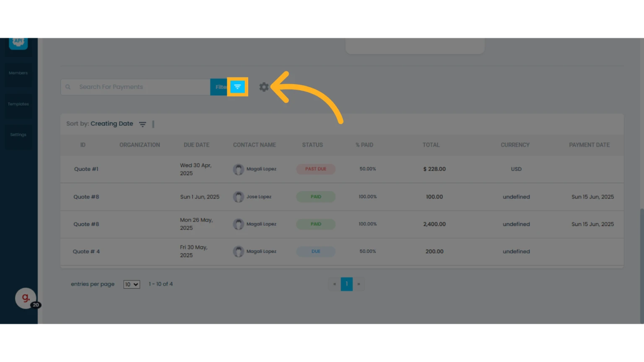
Task: Click PAID badge in 2,400.00 row
Action: tap(316, 224)
